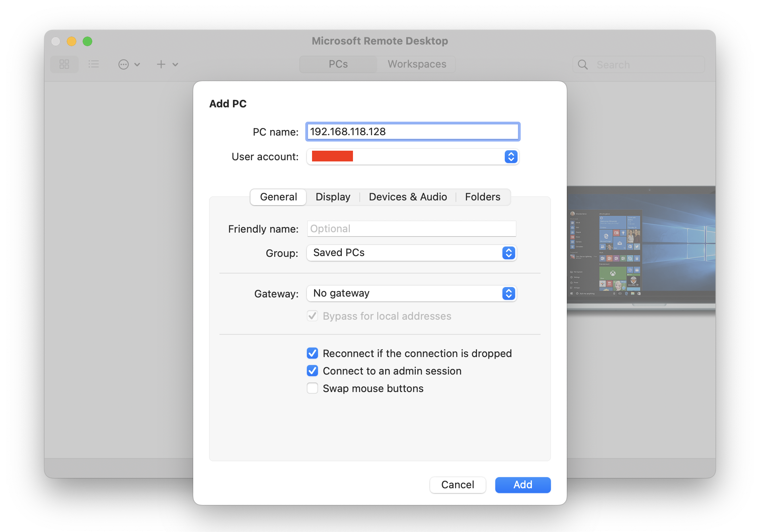
Task: Select the Workspaces tab in main window
Action: 417,64
